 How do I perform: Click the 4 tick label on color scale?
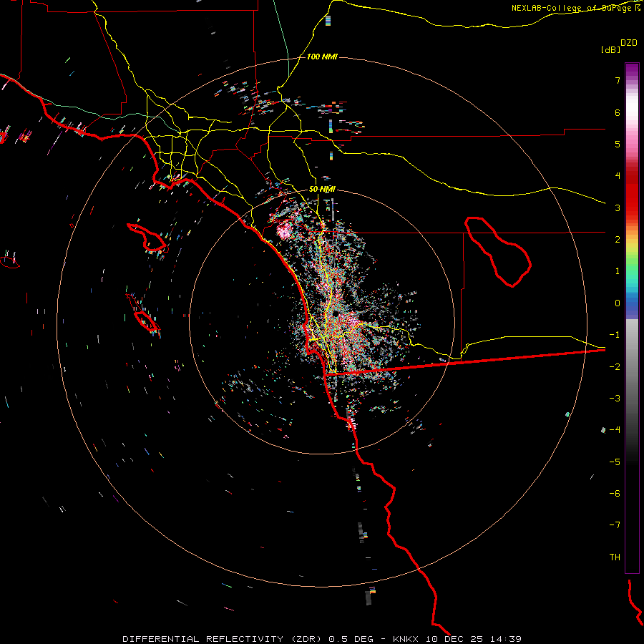point(618,175)
